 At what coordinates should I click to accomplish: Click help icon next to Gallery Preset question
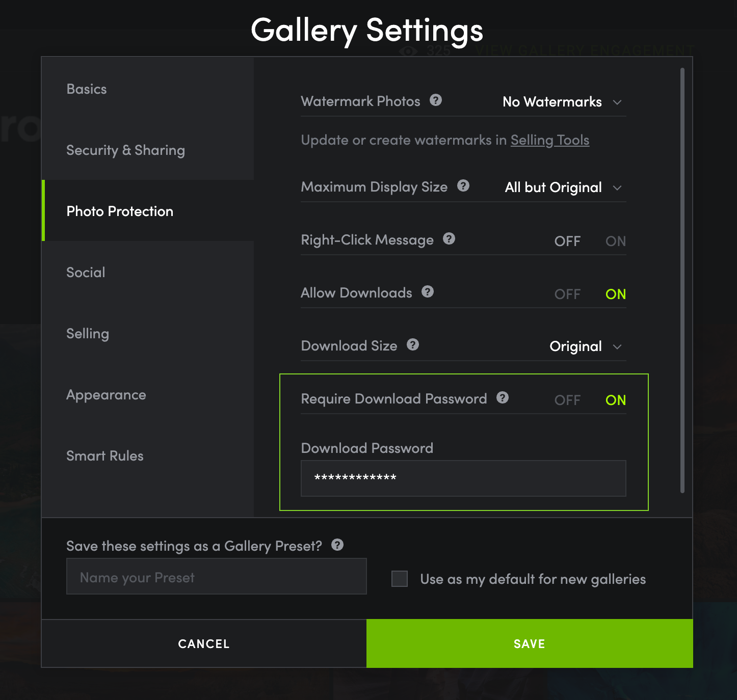[337, 545]
